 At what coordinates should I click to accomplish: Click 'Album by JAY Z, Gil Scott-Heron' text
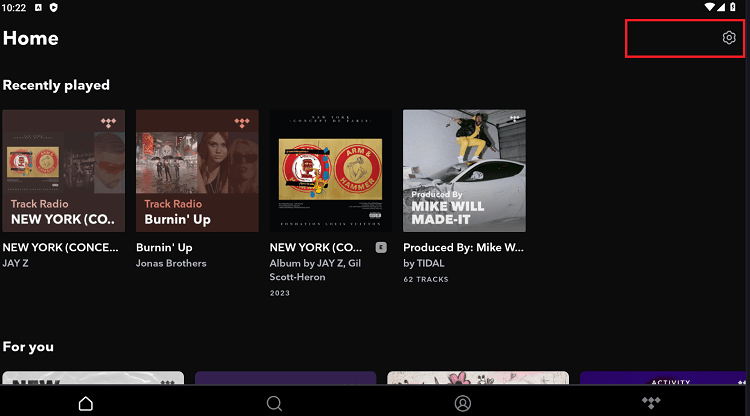315,270
